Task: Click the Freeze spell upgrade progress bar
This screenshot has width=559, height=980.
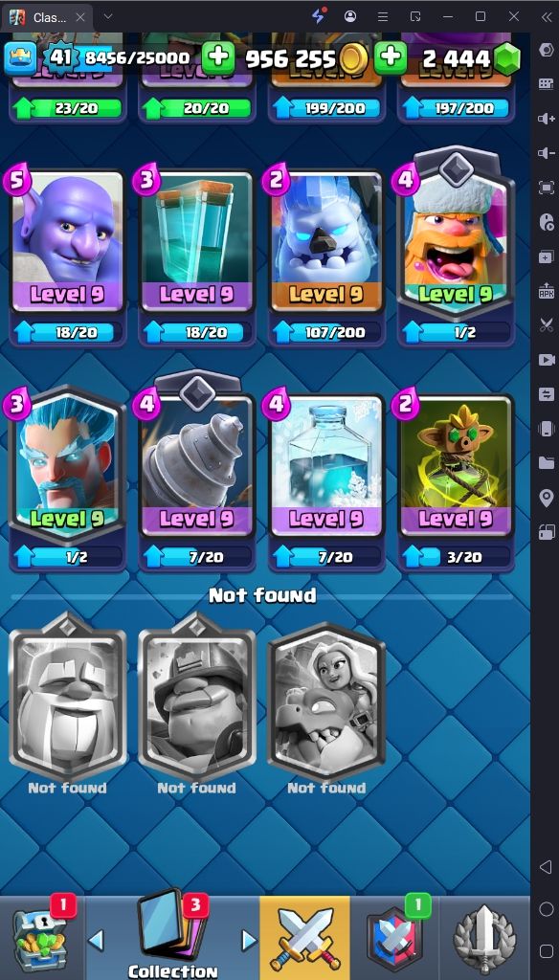Action: click(x=325, y=556)
